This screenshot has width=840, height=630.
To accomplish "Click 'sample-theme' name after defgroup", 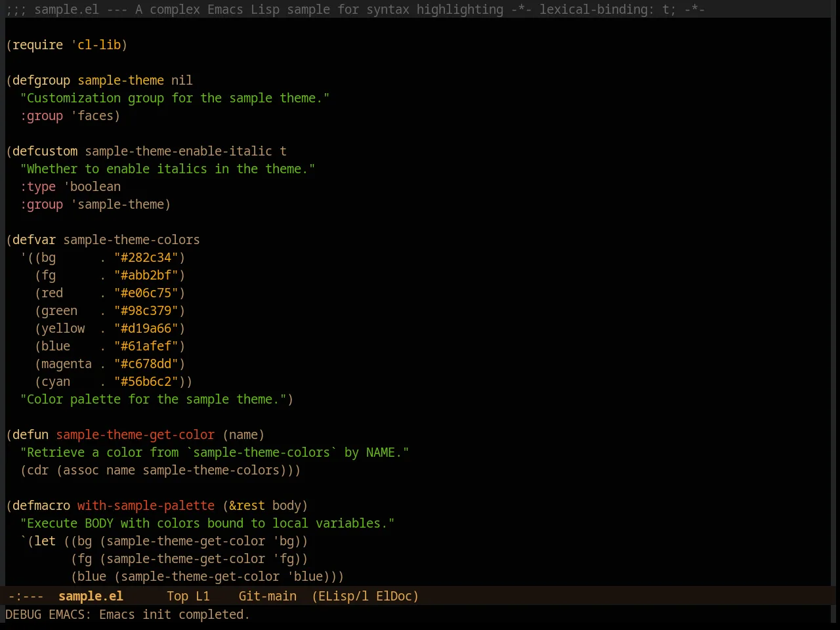I will (121, 80).
